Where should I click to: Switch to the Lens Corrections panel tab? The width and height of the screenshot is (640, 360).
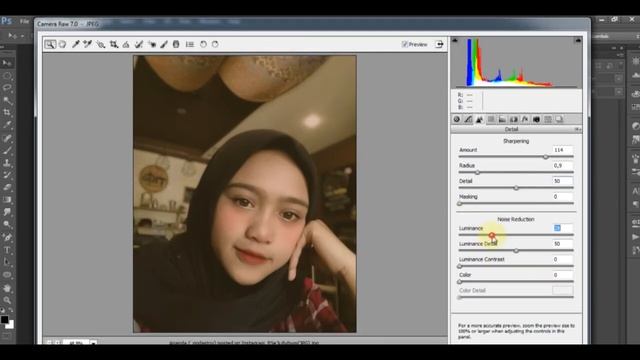(x=514, y=119)
